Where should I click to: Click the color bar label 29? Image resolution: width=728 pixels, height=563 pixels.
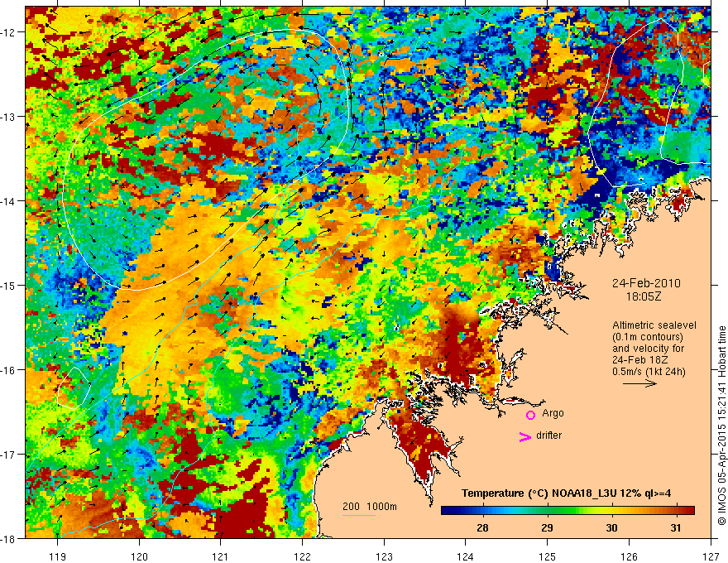(x=547, y=527)
